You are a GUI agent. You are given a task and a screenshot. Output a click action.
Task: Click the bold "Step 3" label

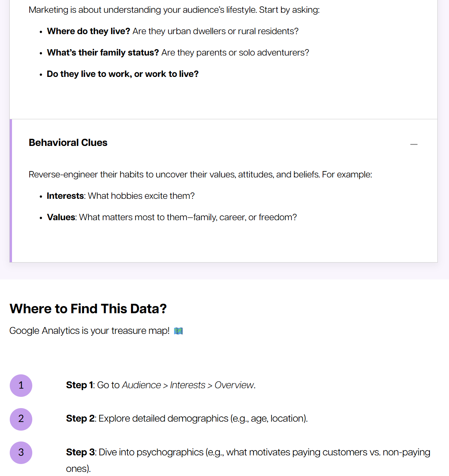pyautogui.click(x=80, y=452)
